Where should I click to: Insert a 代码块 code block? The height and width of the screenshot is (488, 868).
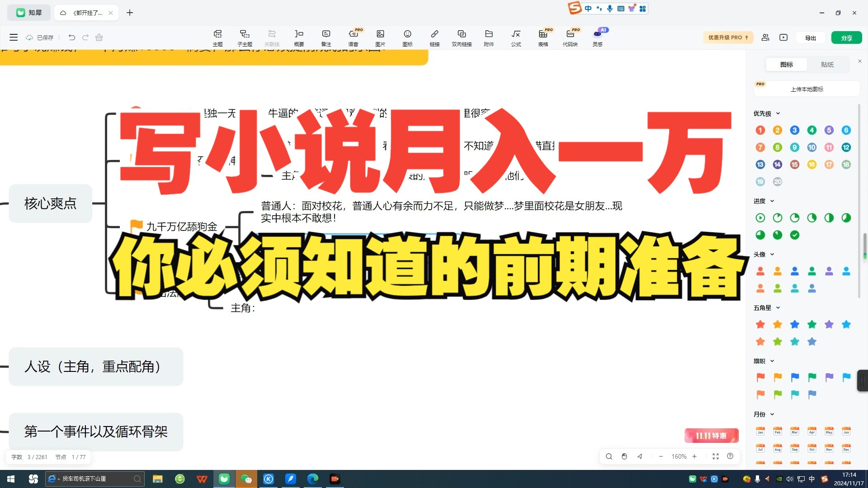570,38
